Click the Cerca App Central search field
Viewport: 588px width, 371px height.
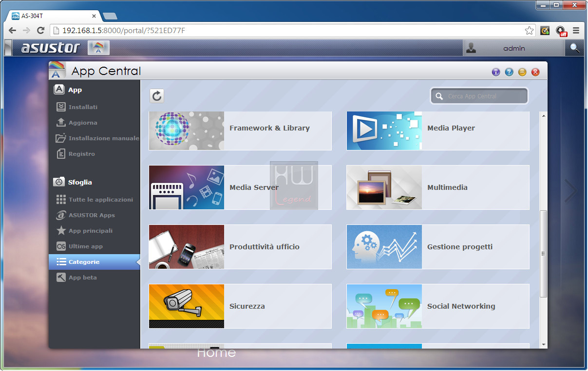coord(479,96)
